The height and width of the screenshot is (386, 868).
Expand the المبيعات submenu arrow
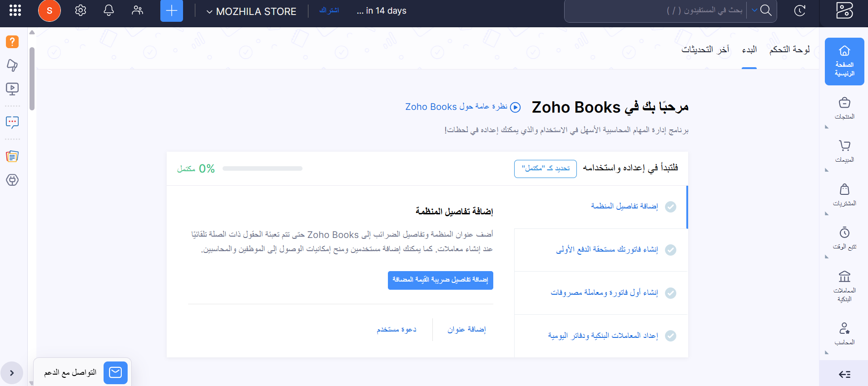tap(827, 170)
